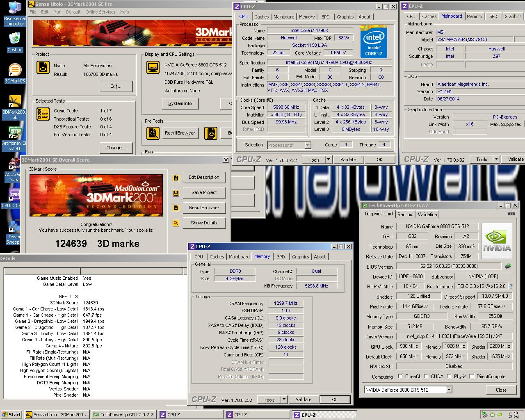525x420 pixels.
Task: Open Processor #1 selection dropdown in CPU-Z
Action: point(308,145)
